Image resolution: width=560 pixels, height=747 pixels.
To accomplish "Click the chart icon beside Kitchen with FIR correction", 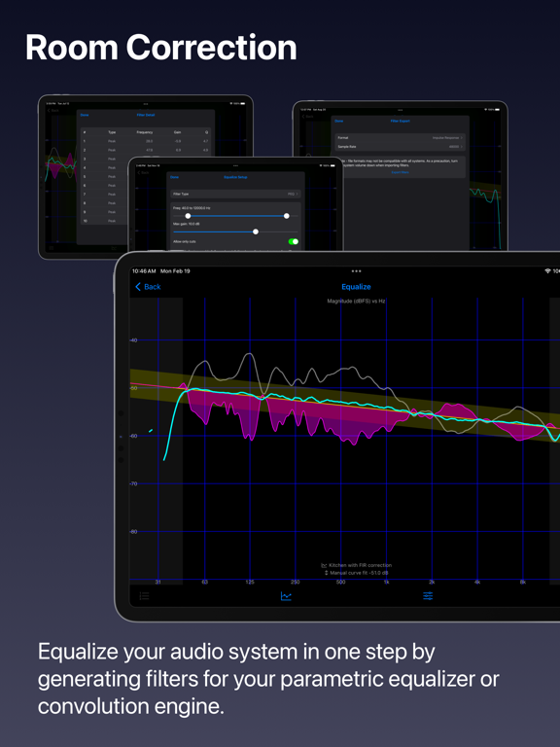I will pyautogui.click(x=325, y=565).
